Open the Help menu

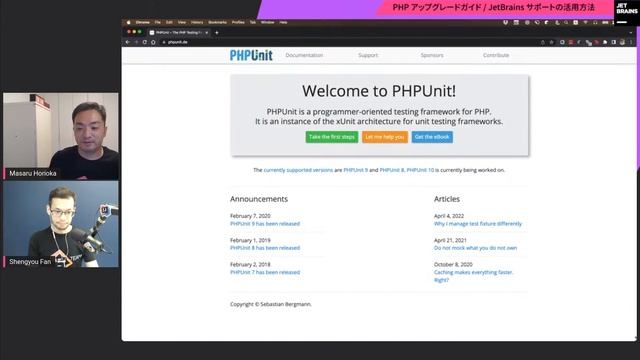click(283, 22)
